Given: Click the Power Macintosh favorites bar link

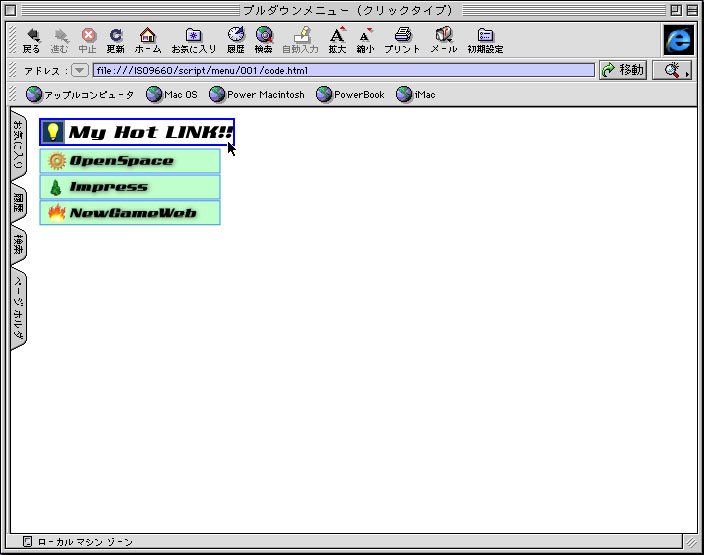Looking at the screenshot, I should pyautogui.click(x=256, y=95).
